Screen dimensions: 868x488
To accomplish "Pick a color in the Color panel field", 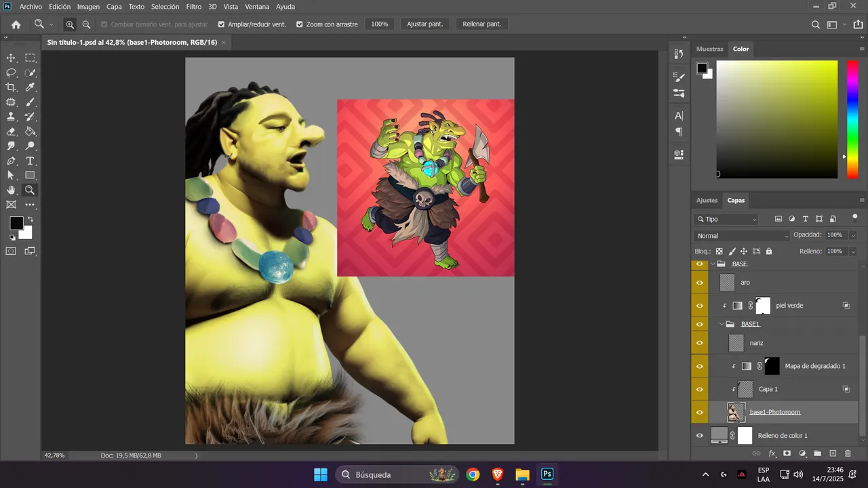I will [x=777, y=119].
